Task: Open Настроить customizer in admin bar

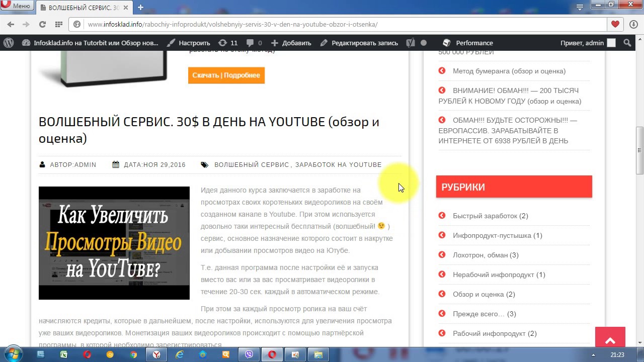Action: [189, 43]
